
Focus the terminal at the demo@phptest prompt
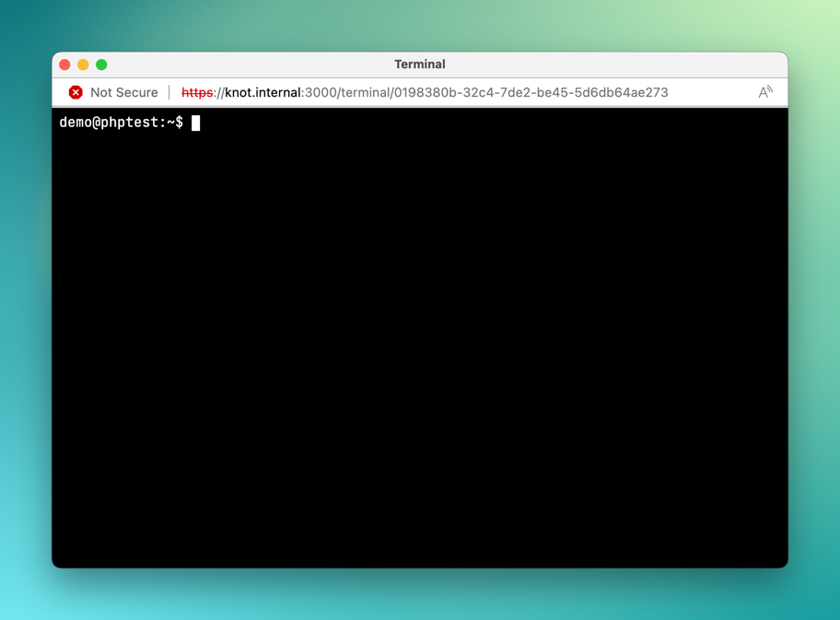pyautogui.click(x=121, y=123)
